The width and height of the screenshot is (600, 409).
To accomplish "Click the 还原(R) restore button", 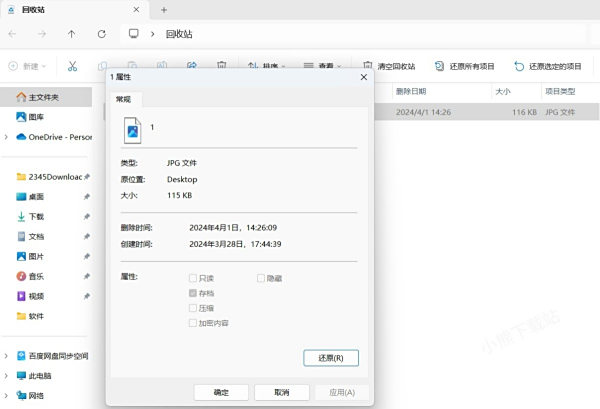I will pyautogui.click(x=331, y=358).
